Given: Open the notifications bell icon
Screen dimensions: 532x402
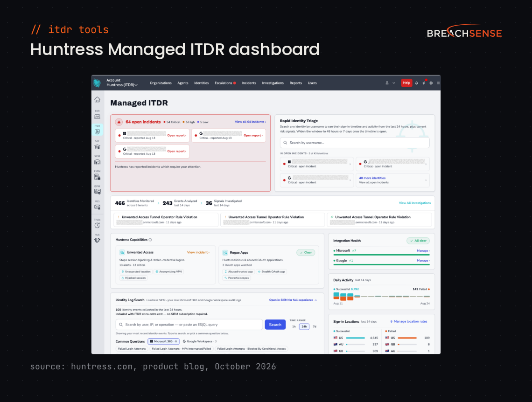Looking at the screenshot, I should (x=417, y=83).
